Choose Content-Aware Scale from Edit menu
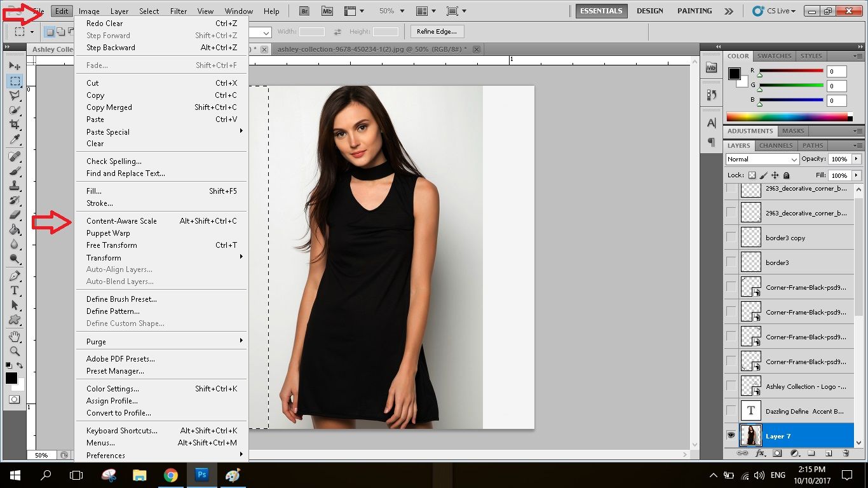The width and height of the screenshot is (868, 488). 161,220
